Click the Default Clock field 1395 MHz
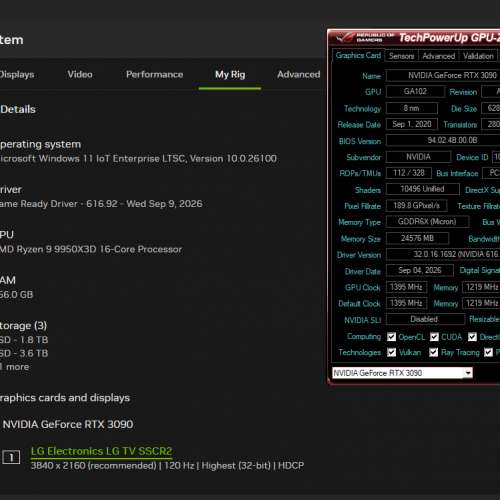 pos(406,303)
